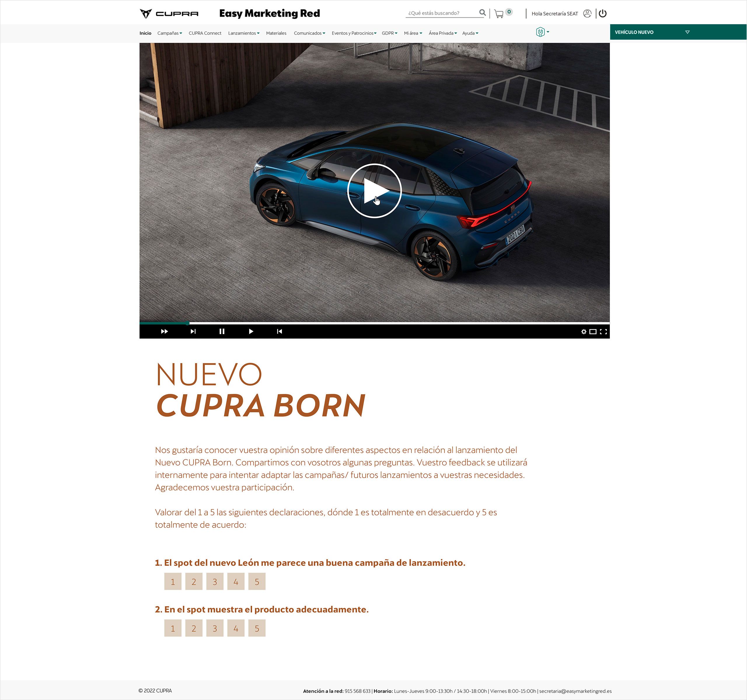The height and width of the screenshot is (700, 747).
Task: Expand the green shield brand selector
Action: point(542,32)
